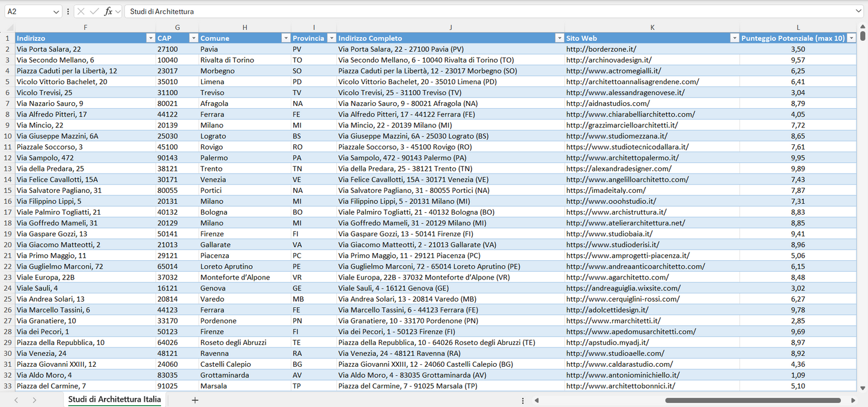This screenshot has height=407, width=868.
Task: Open the three-dot menu beside the Name Box
Action: 69,11
